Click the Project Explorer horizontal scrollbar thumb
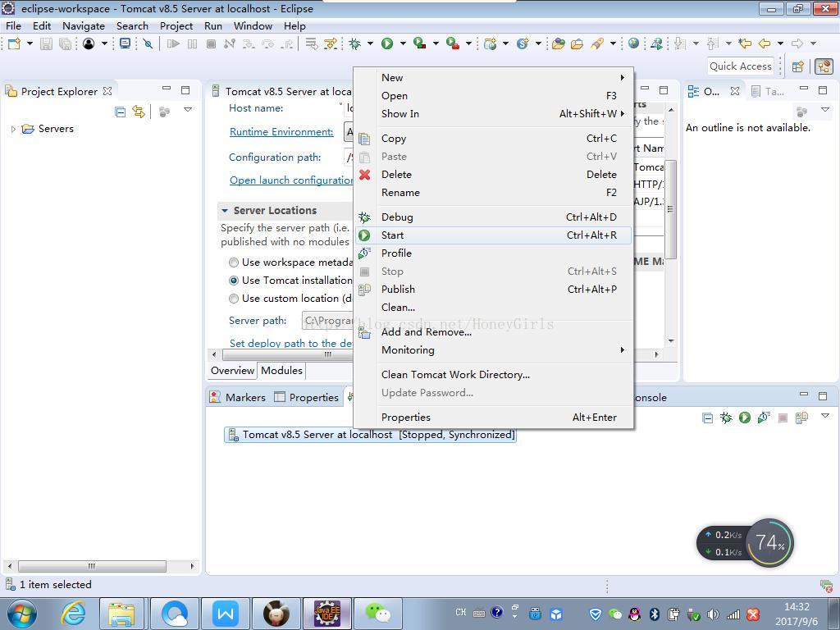The image size is (840, 630). coord(92,566)
